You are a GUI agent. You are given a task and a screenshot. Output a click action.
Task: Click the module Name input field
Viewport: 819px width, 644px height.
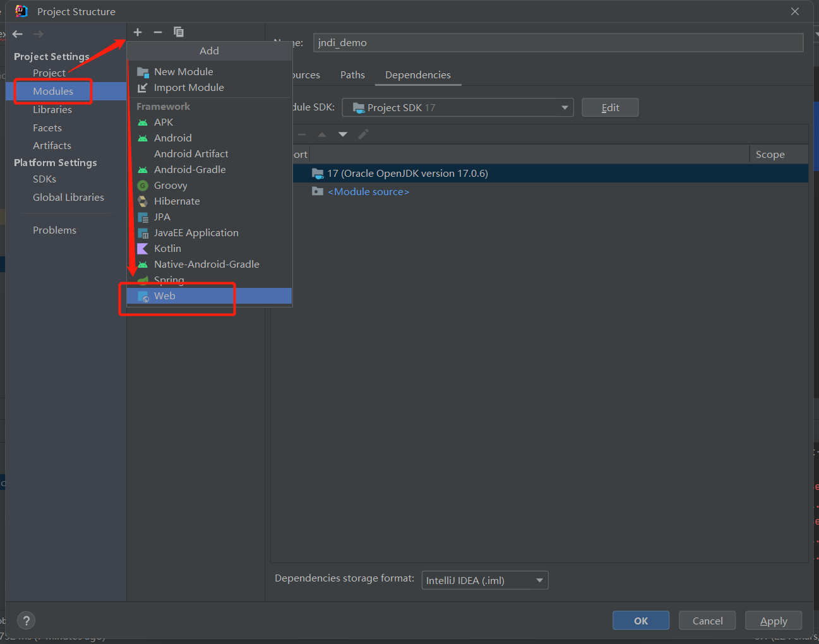click(x=558, y=42)
